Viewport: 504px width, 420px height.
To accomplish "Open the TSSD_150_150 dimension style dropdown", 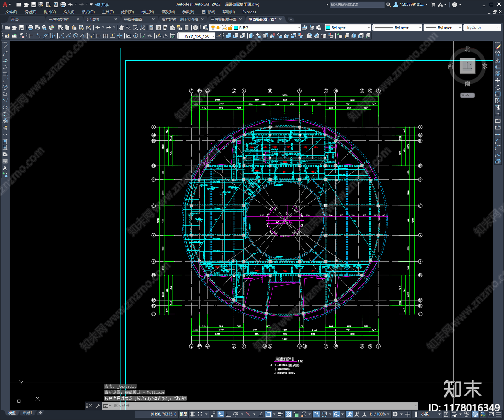I will 197,36.
